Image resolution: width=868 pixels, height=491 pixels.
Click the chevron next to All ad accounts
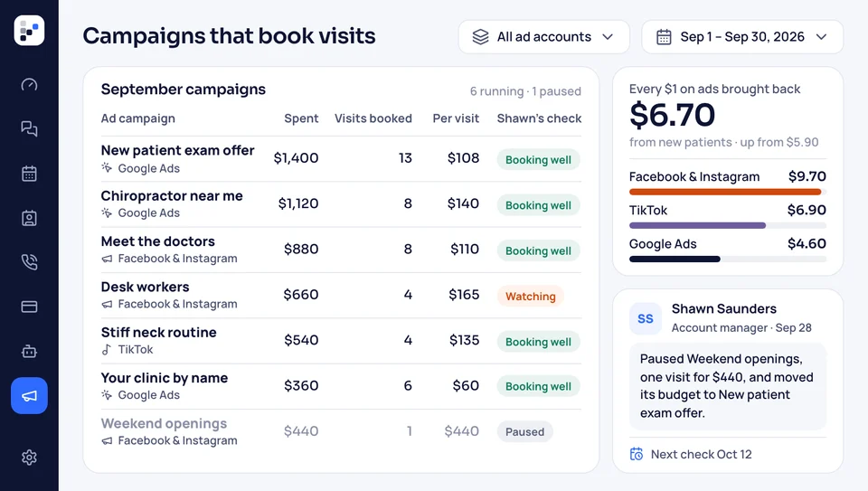pyautogui.click(x=608, y=37)
